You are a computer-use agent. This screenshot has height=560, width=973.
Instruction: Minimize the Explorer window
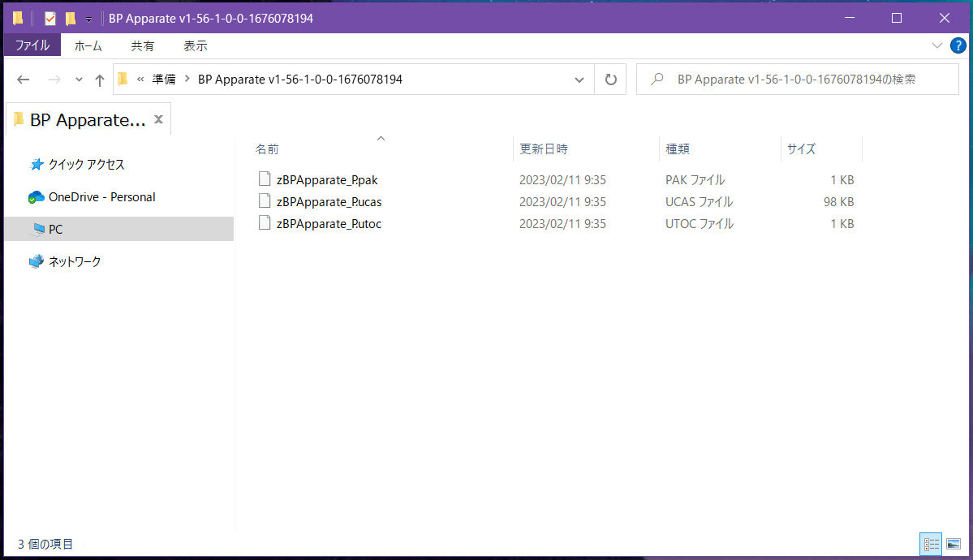(850, 18)
